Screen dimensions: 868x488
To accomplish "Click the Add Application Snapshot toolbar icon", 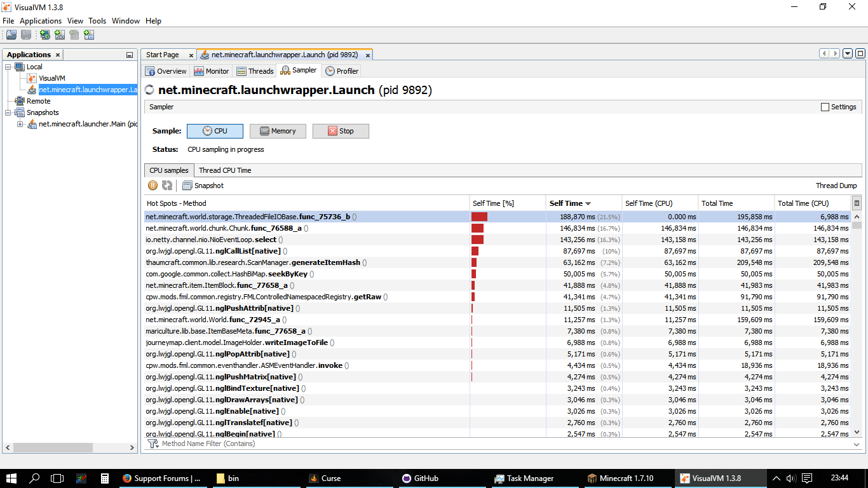I will [x=89, y=35].
